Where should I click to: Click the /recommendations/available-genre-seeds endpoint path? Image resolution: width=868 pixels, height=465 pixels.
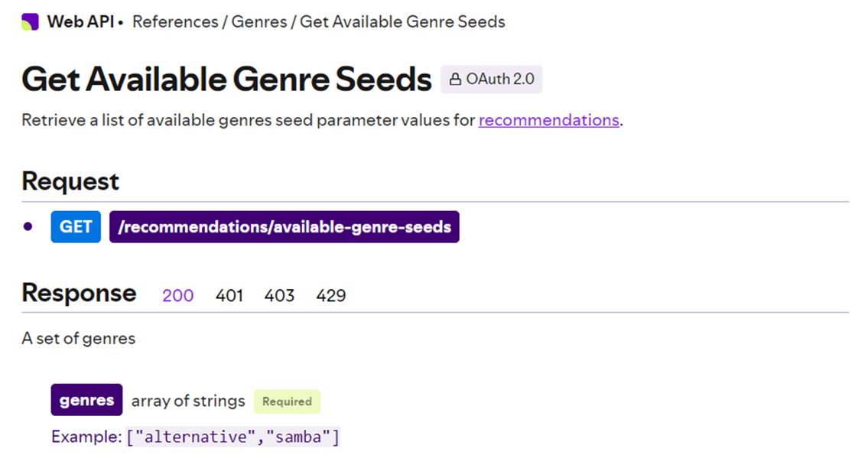(x=284, y=227)
